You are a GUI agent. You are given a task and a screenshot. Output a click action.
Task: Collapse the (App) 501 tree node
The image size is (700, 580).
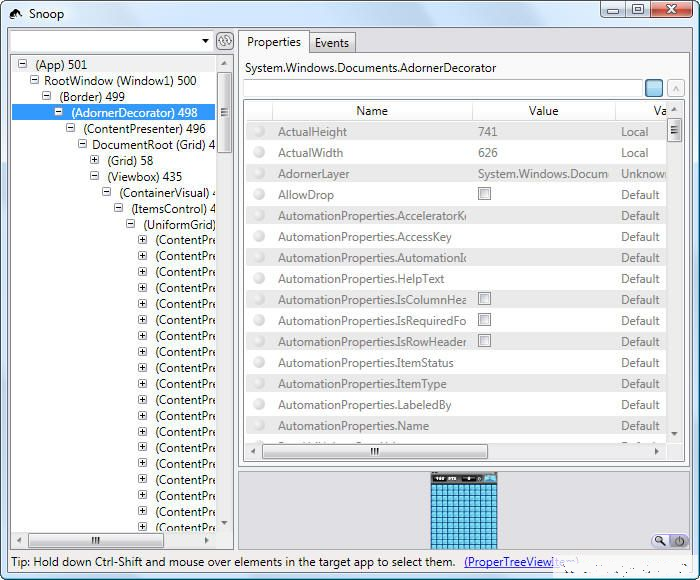[x=22, y=64]
